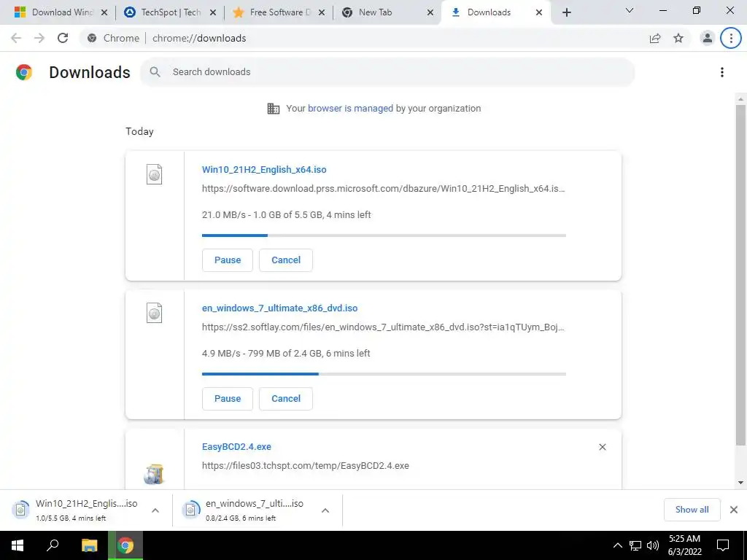Viewport: 747px width, 560px height.
Task: Reload the downloads page
Action: 63,38
